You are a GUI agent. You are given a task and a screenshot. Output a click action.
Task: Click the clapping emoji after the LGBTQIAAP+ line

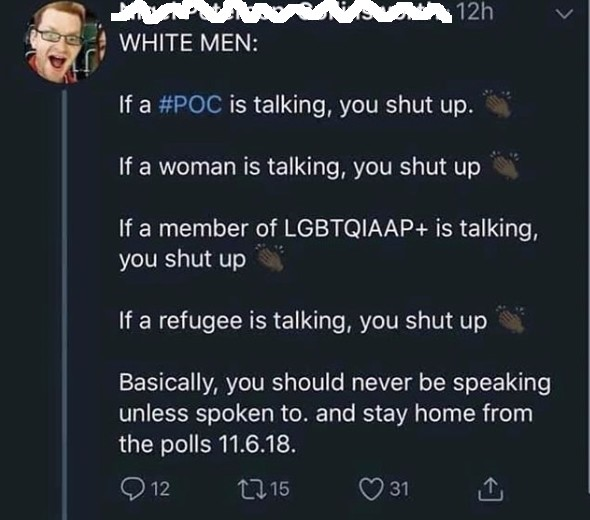pos(269,258)
